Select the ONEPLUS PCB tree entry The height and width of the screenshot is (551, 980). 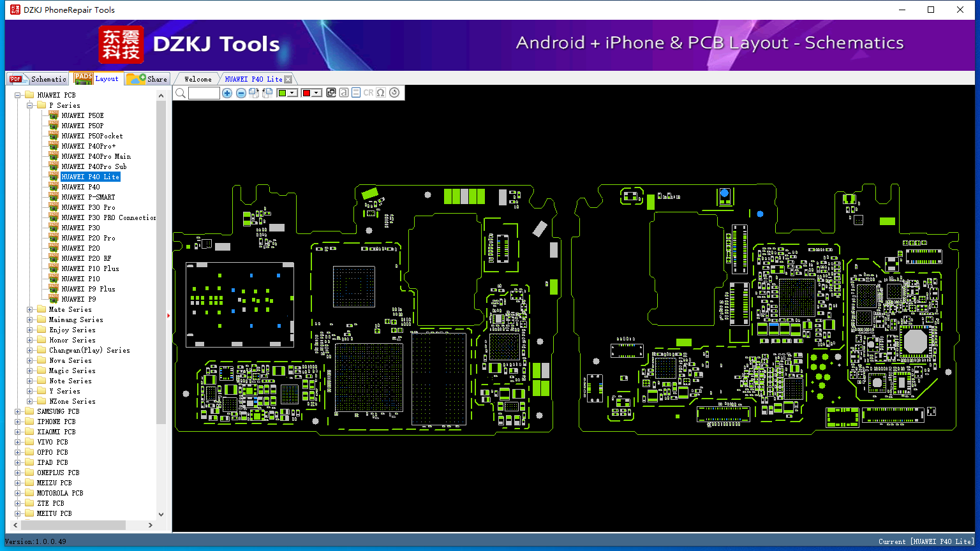pyautogui.click(x=58, y=473)
